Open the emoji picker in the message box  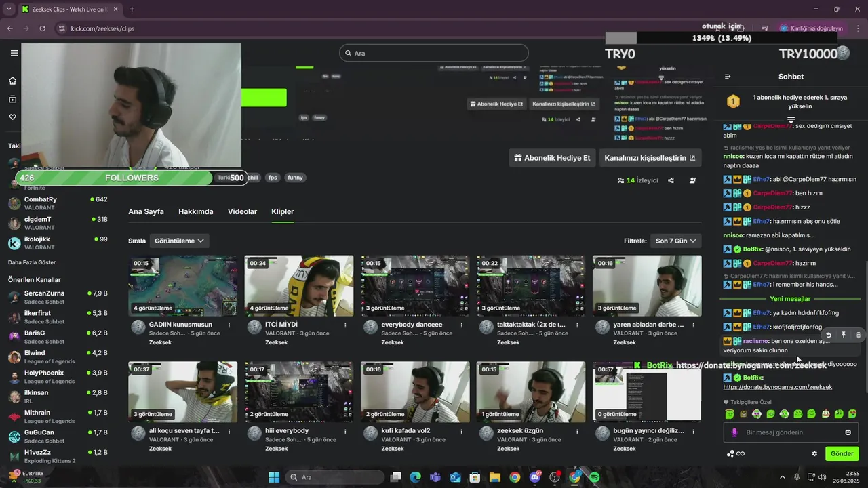848,432
